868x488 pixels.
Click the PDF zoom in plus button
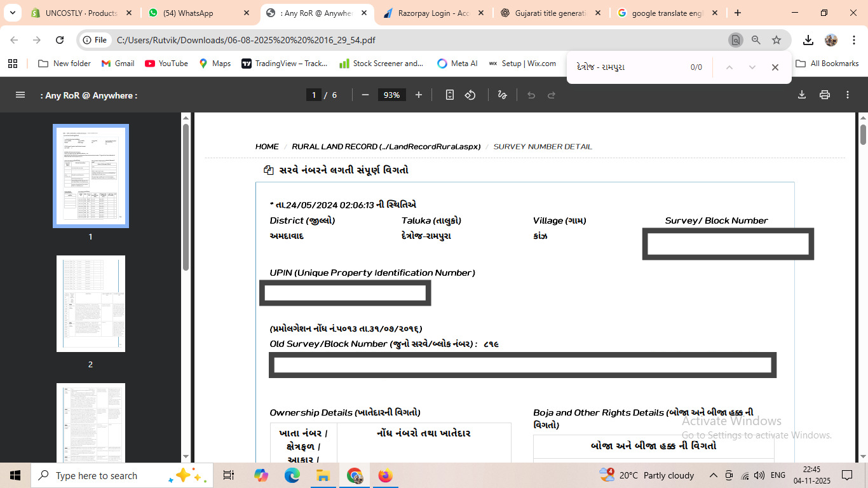pos(419,95)
